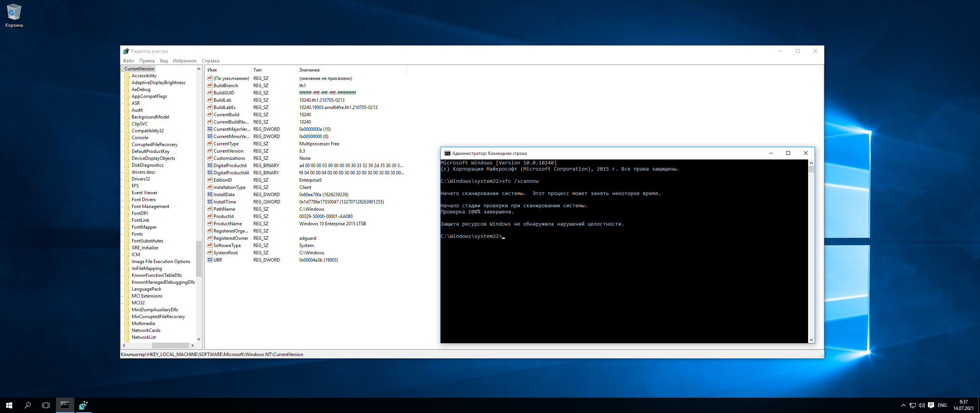Open the Избранное menu
The width and height of the screenshot is (980, 413).
coord(185,61)
